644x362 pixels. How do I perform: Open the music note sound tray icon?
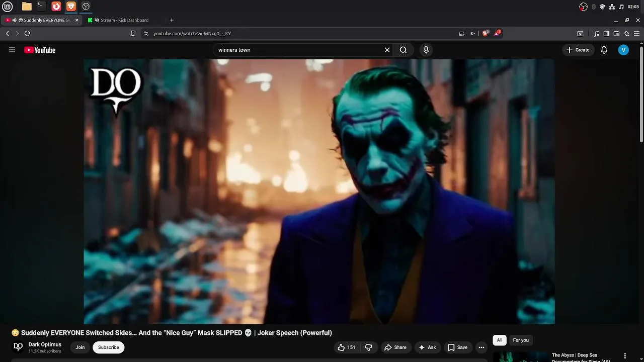click(x=621, y=7)
